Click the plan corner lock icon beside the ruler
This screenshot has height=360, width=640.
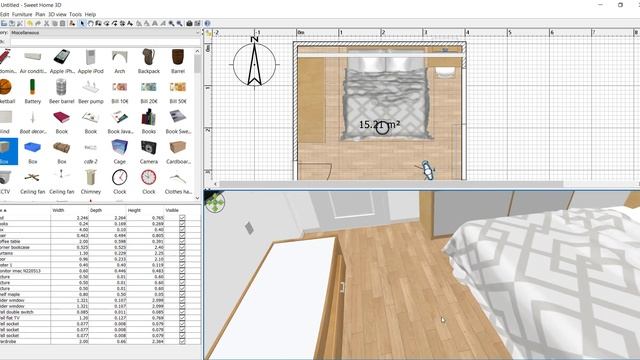tap(209, 33)
